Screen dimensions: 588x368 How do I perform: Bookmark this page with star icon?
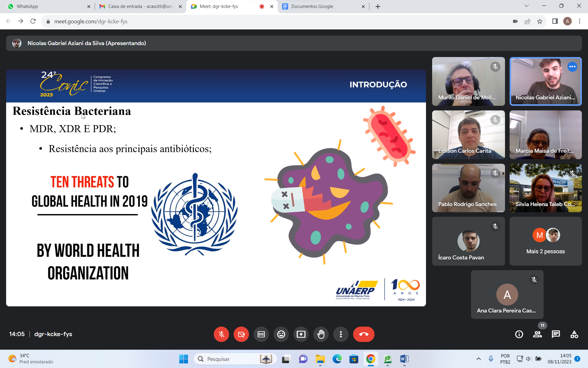tap(540, 21)
